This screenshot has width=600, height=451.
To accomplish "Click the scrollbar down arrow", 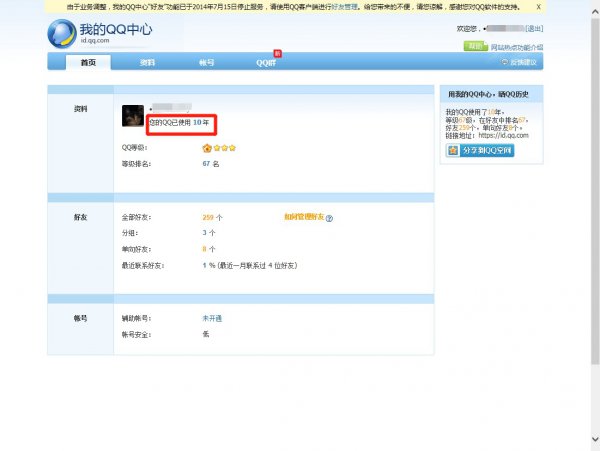I will coord(595,439).
